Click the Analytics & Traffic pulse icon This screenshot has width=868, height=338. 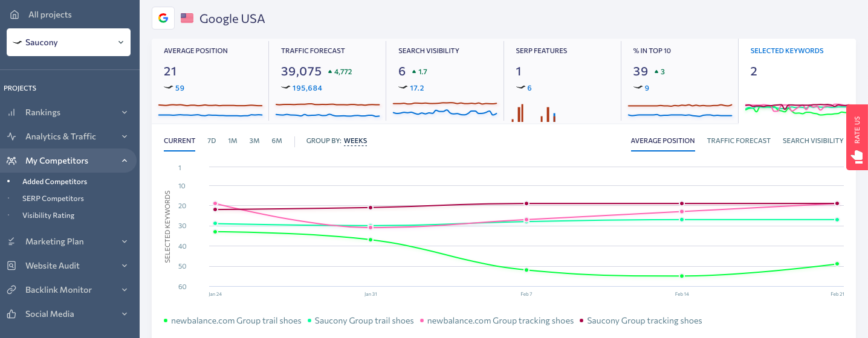coord(11,136)
